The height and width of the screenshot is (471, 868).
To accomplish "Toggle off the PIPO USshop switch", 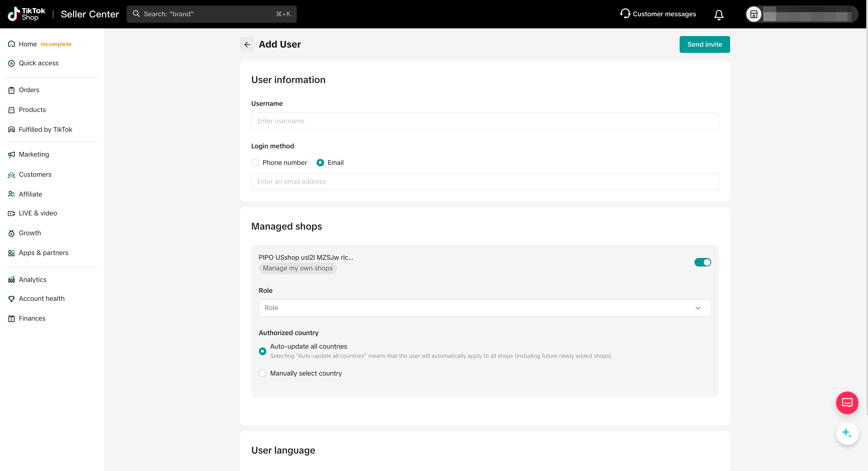I will pos(702,262).
